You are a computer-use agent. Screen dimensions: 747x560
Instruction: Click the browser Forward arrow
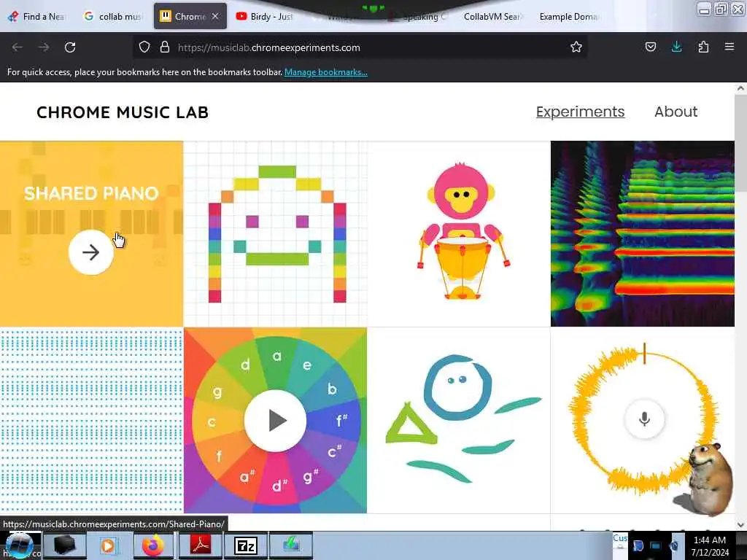[x=43, y=47]
